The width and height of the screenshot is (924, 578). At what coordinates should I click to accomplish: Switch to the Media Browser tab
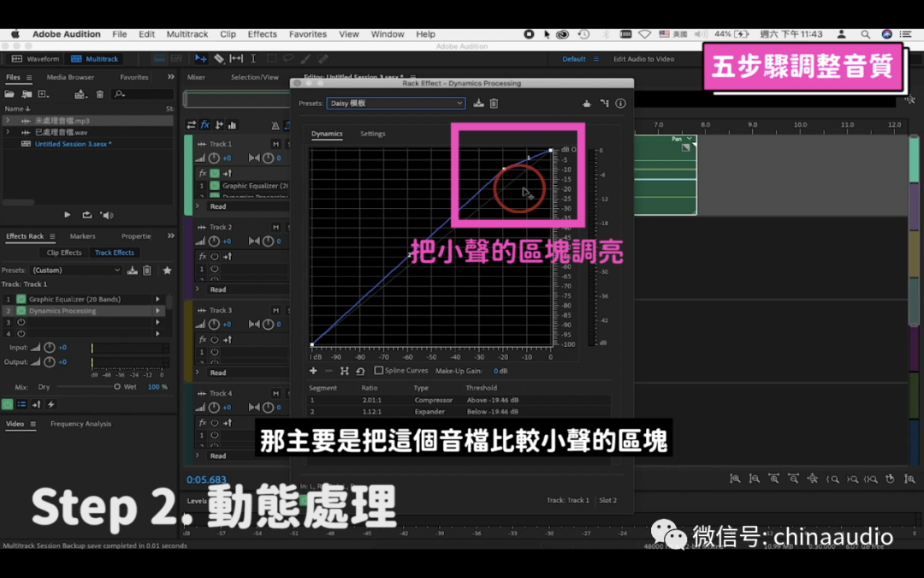pyautogui.click(x=70, y=77)
